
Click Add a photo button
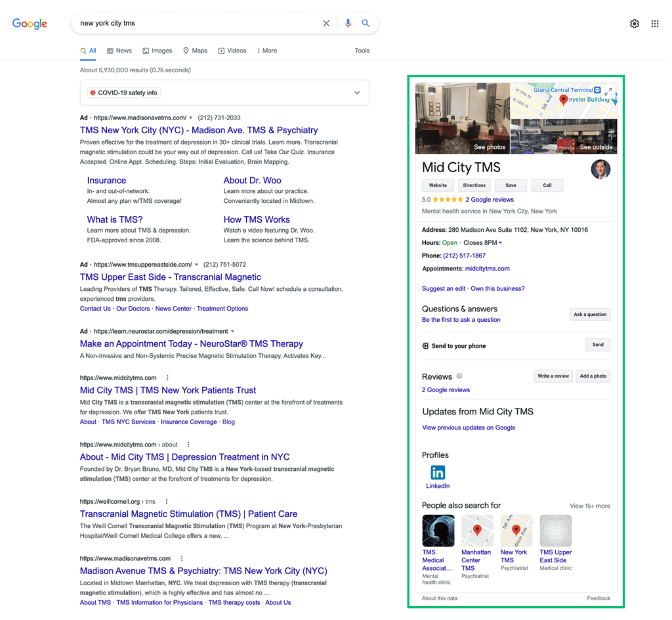click(593, 376)
